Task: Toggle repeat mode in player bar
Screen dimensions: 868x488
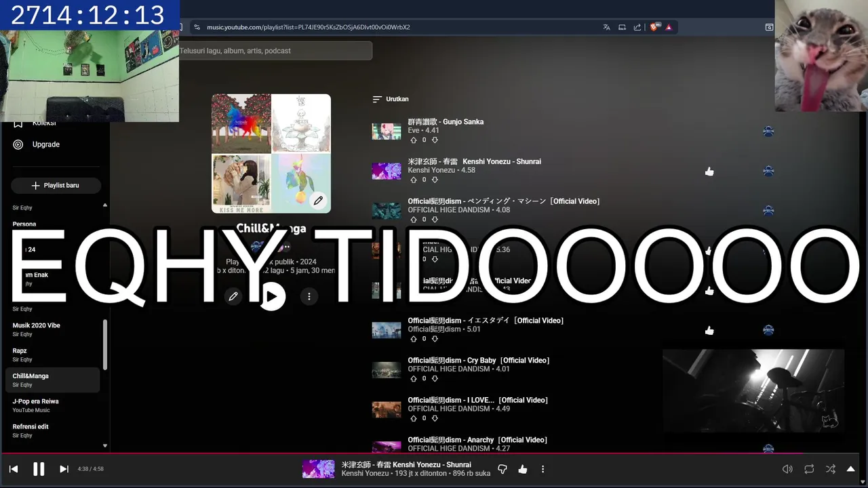Action: (809, 469)
